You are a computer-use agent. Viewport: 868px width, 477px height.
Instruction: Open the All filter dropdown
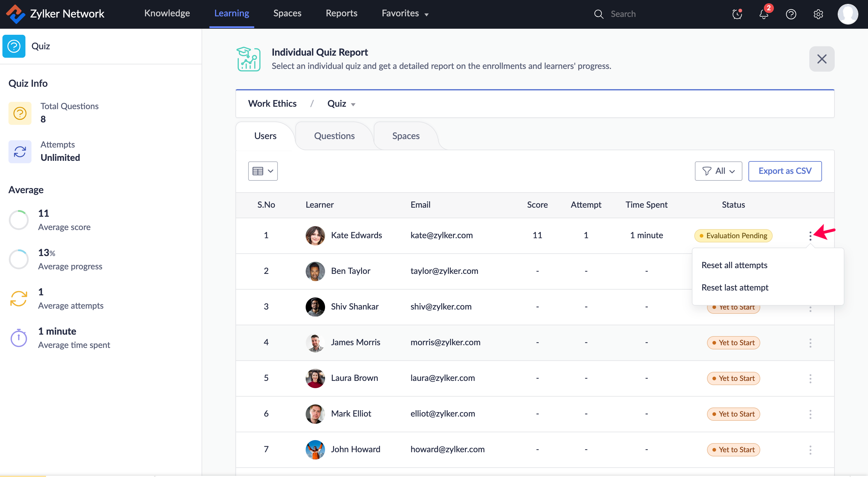[718, 171]
